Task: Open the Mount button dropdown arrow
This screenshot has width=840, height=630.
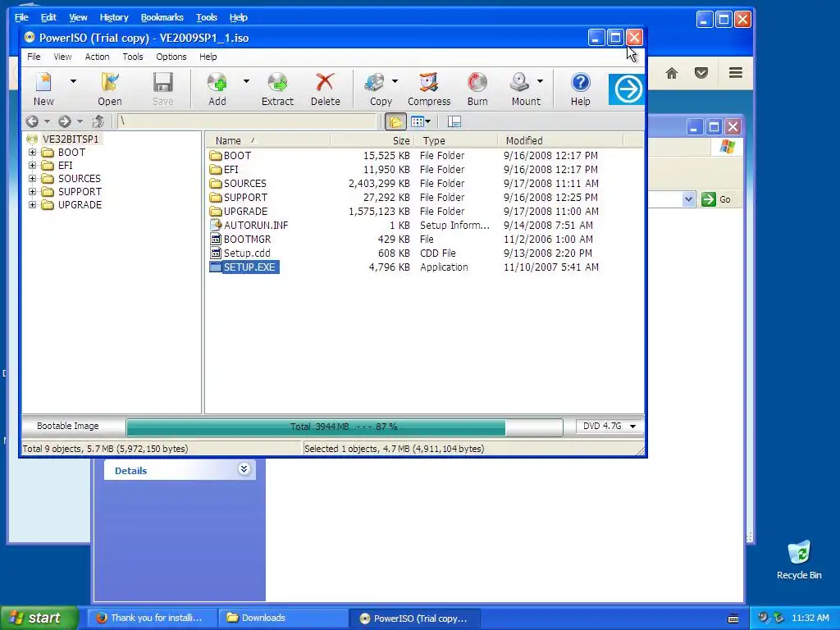Action: [x=540, y=81]
